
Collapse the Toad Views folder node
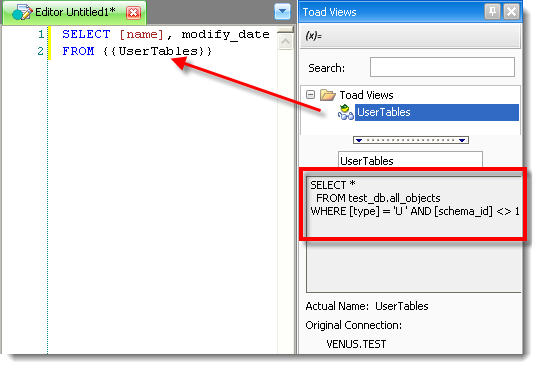[310, 94]
